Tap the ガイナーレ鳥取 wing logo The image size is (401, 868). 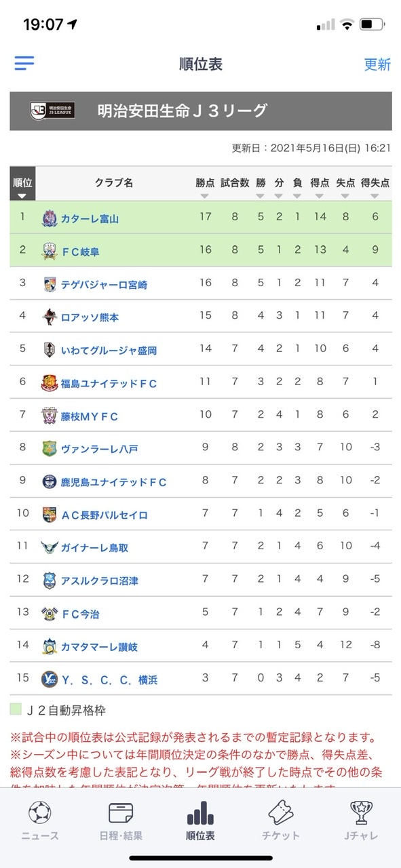point(50,547)
